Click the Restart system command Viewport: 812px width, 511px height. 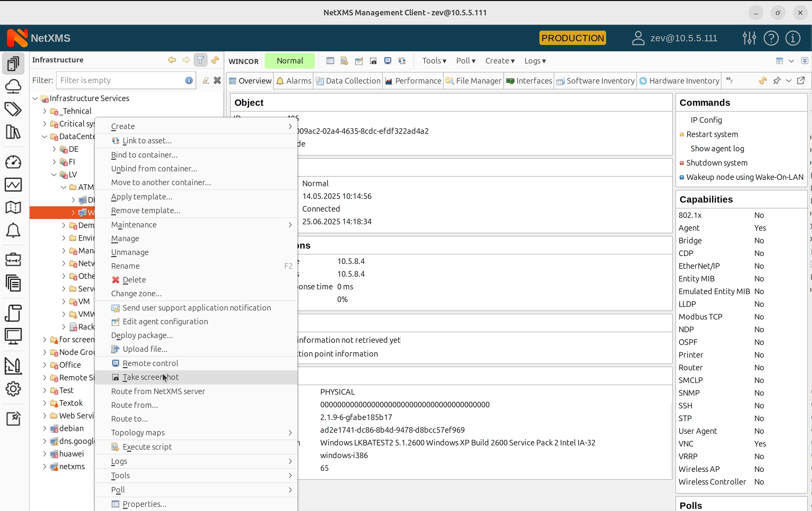(712, 134)
